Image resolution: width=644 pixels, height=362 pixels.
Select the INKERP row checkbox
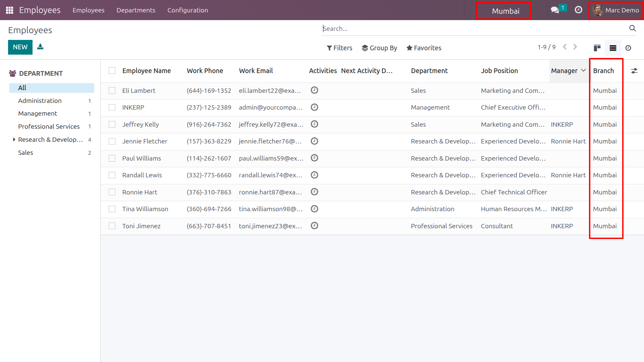pyautogui.click(x=112, y=108)
